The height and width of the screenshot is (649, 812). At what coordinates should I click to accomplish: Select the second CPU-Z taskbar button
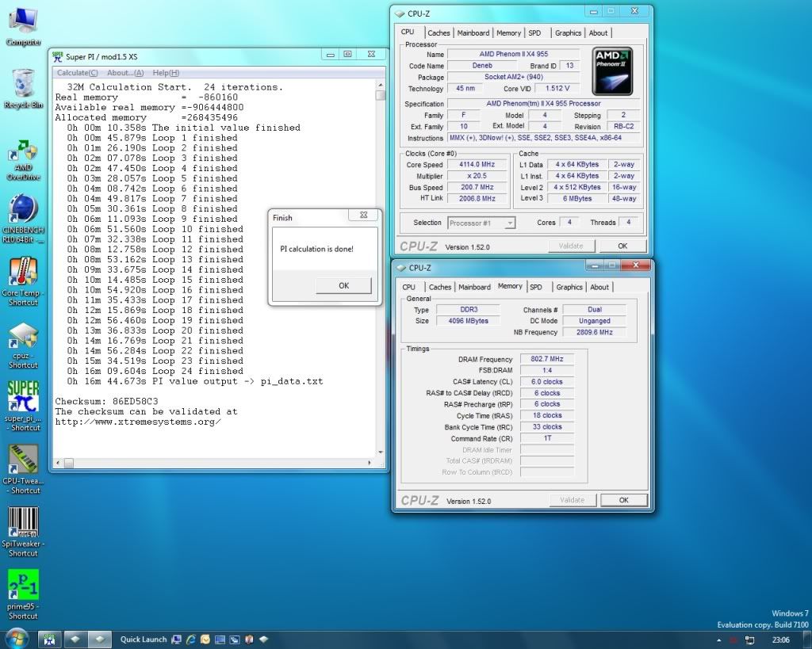click(x=100, y=639)
